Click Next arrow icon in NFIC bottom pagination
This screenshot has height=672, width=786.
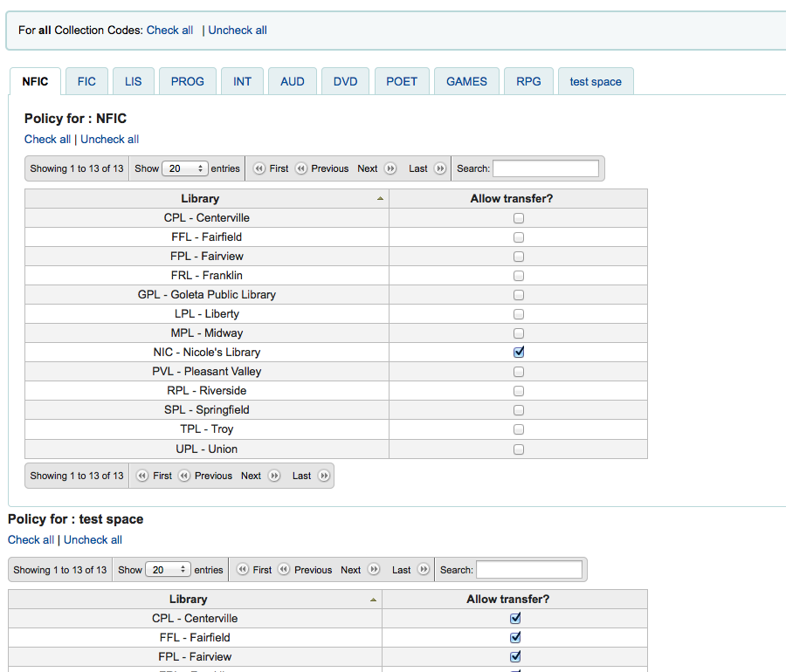coord(273,476)
